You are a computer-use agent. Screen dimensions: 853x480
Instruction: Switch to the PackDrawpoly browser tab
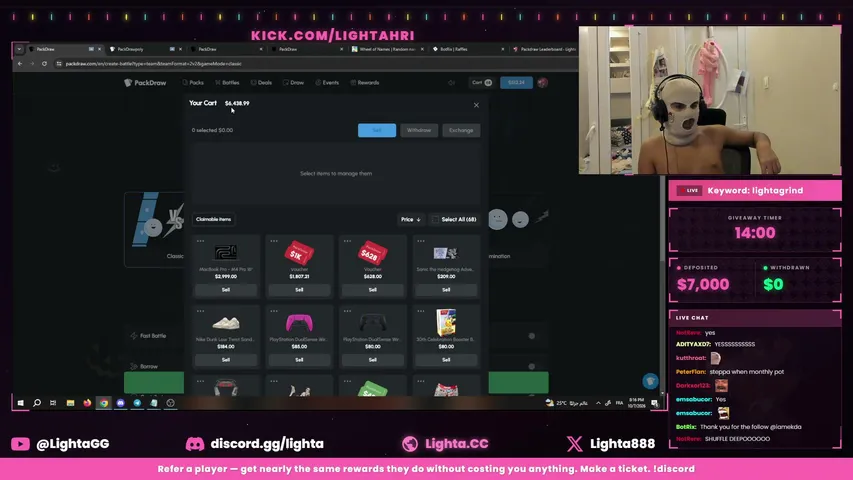pos(143,49)
